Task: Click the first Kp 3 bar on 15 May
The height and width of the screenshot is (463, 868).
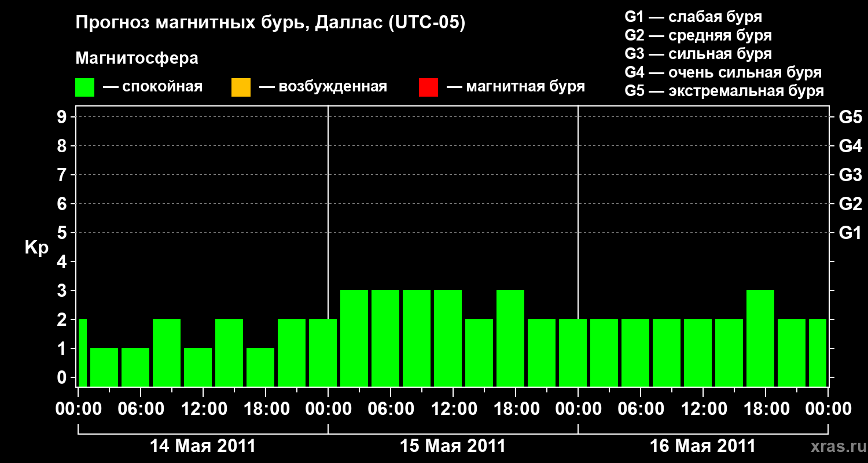Action: [354, 338]
